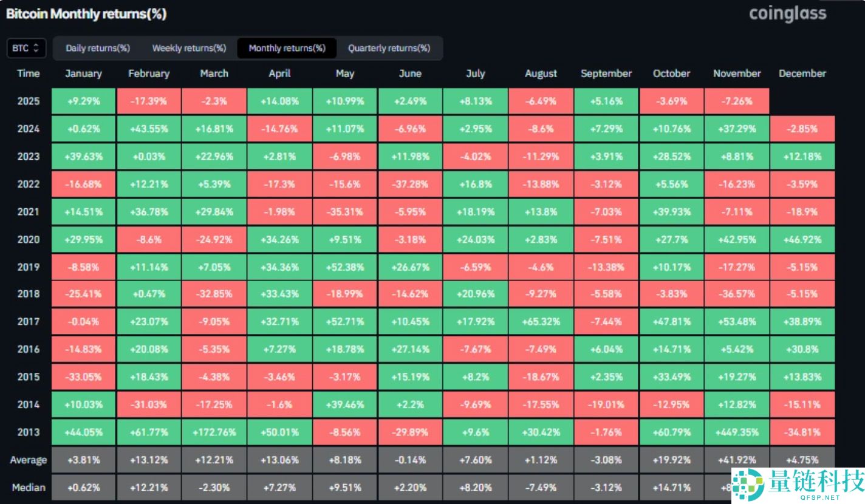Select the +449.35% November 2013 cell
865x504 pixels.
click(x=736, y=432)
